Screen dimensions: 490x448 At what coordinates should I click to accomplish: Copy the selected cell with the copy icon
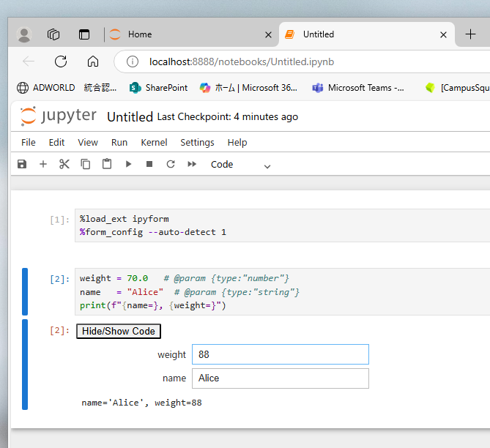[86, 164]
